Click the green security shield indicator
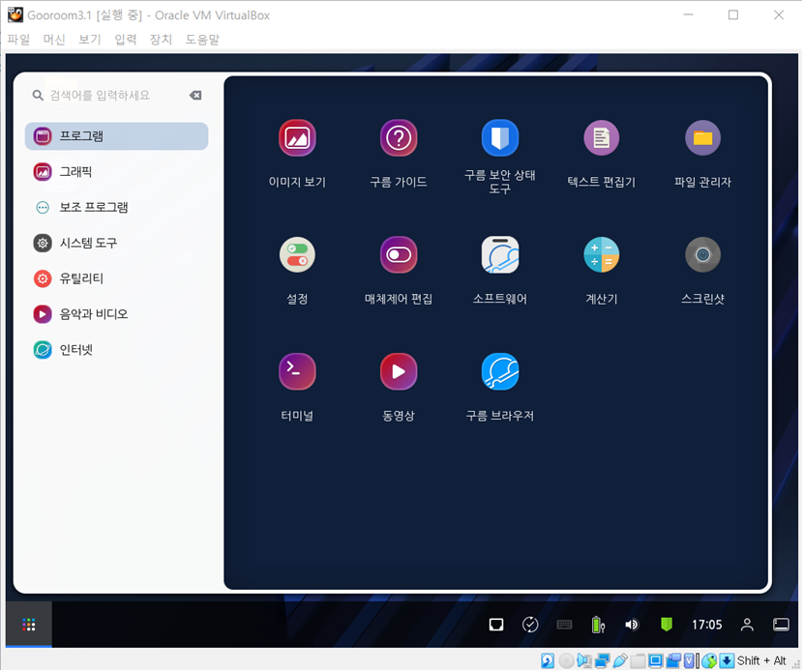This screenshot has height=672, width=804. [x=668, y=626]
